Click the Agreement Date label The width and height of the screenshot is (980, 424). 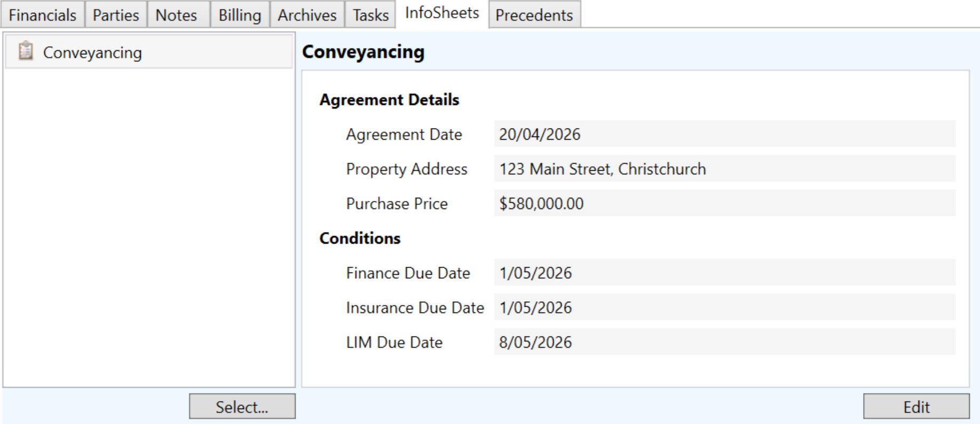click(x=404, y=134)
